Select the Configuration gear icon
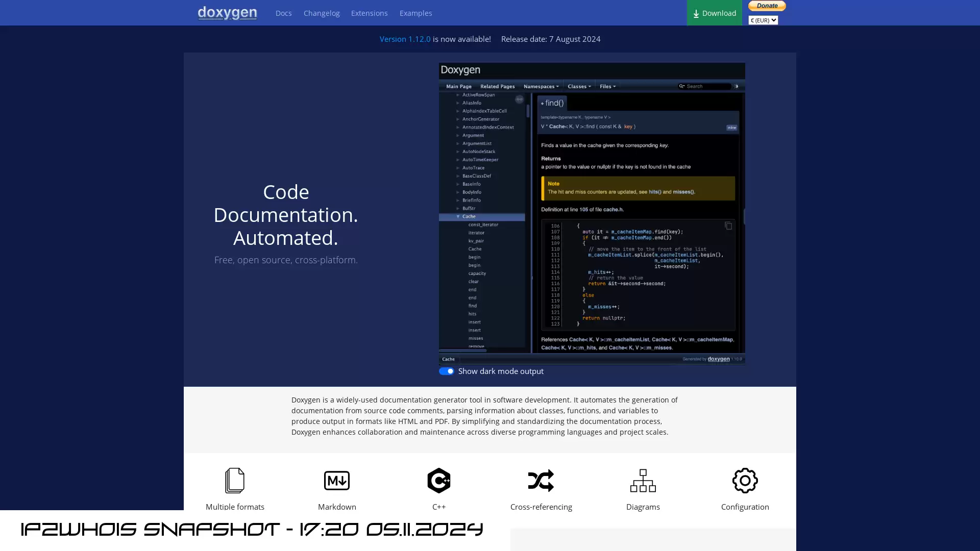This screenshot has height=551, width=980. 745,481
